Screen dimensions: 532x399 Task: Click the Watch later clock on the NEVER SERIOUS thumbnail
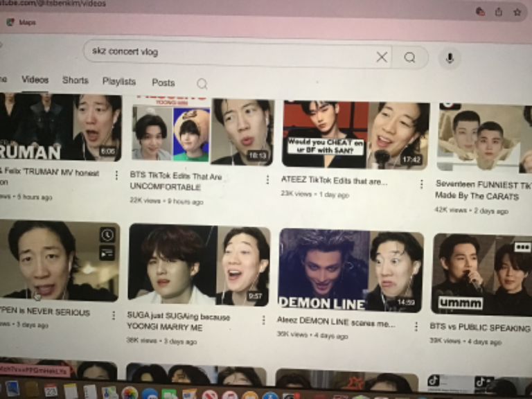(x=107, y=235)
